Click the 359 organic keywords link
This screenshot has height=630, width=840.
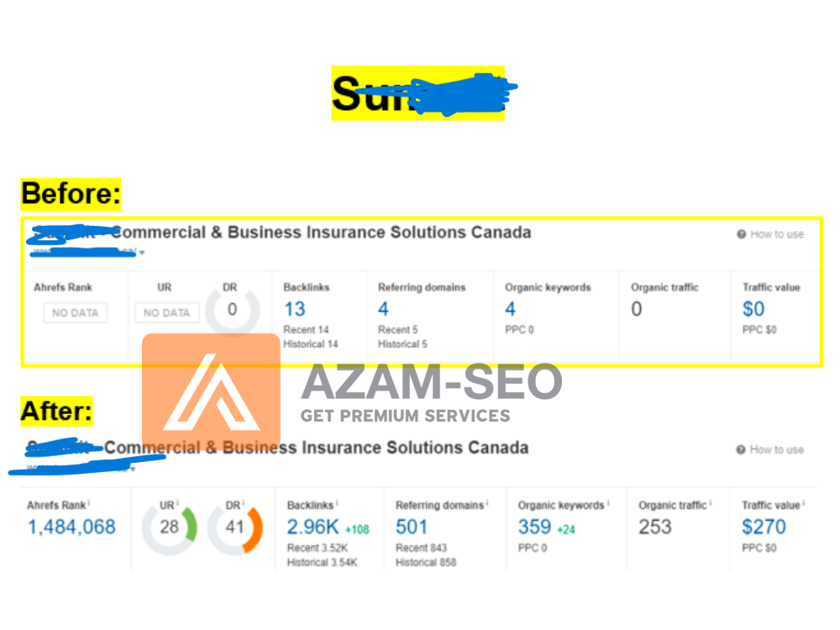click(534, 528)
